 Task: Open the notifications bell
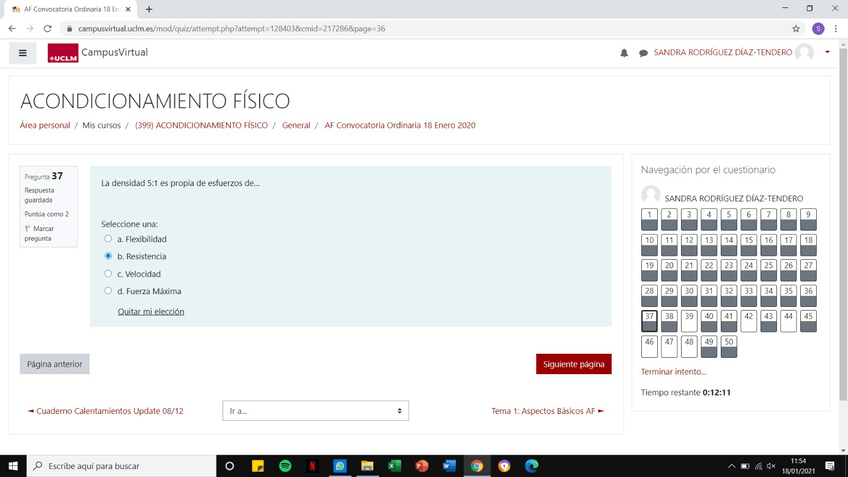(x=624, y=53)
